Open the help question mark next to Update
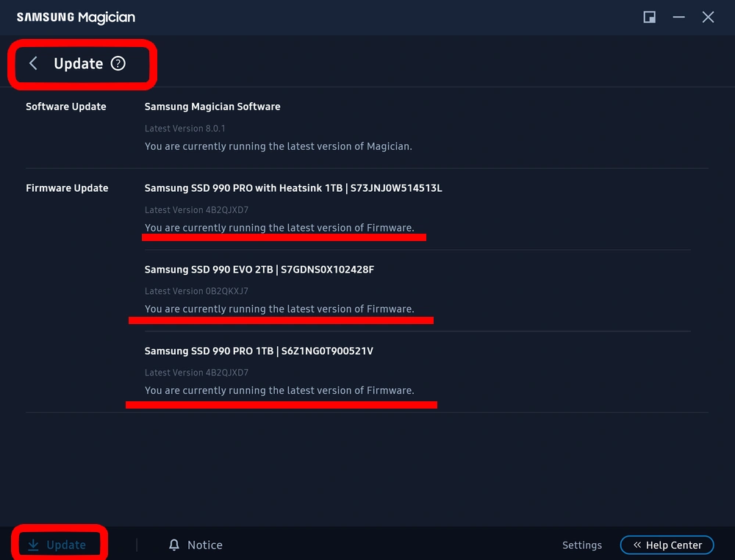Viewport: 735px width, 560px height. 118,63
